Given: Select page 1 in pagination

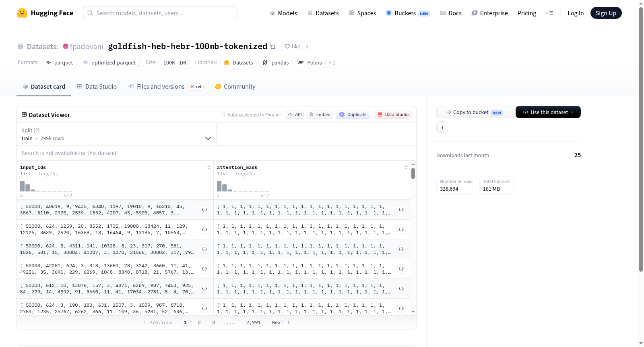Looking at the screenshot, I should click(x=185, y=322).
